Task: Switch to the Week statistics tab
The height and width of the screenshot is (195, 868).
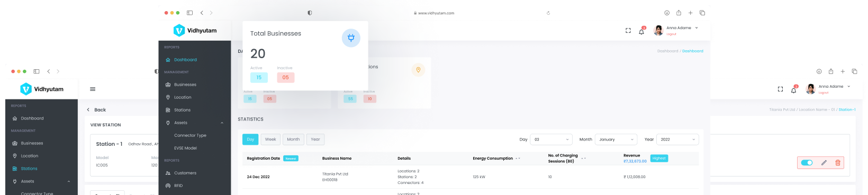Action: [270, 140]
